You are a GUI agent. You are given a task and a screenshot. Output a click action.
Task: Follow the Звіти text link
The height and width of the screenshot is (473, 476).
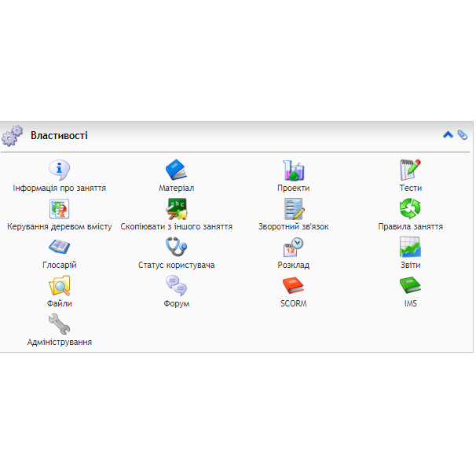click(411, 265)
